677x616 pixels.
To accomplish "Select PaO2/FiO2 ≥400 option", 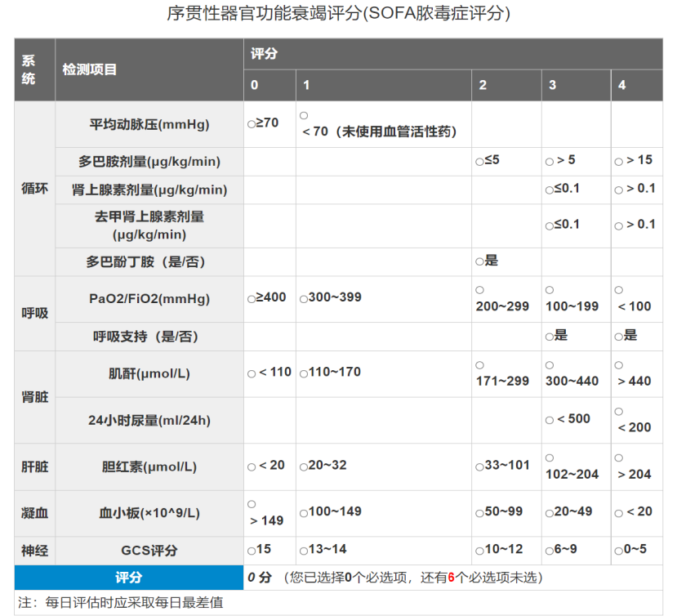I will coord(252,299).
